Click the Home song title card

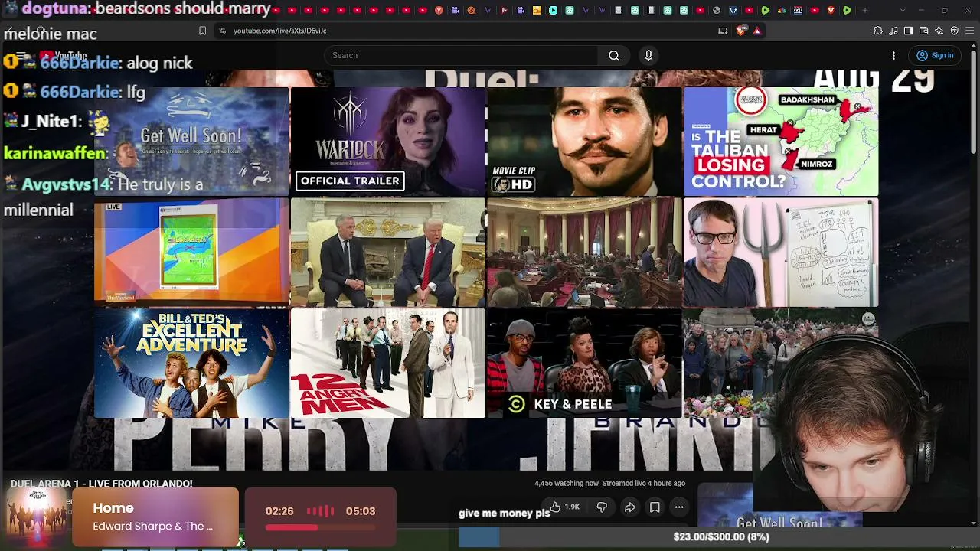[155, 517]
